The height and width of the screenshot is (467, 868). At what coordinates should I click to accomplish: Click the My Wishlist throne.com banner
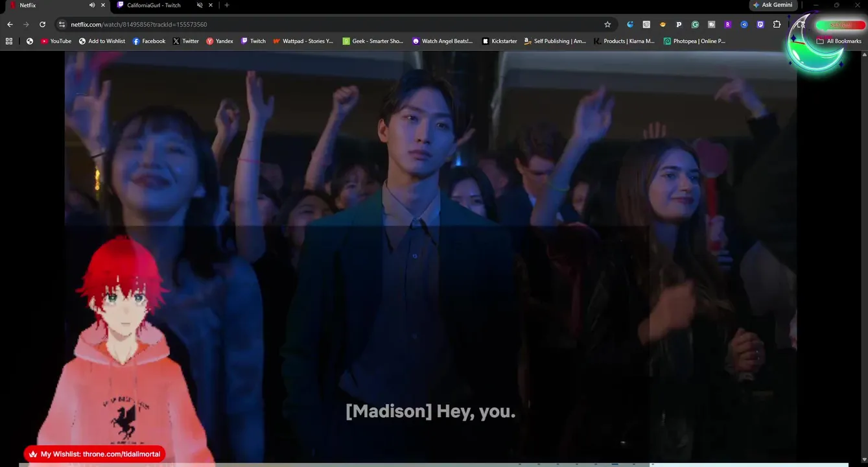95,454
